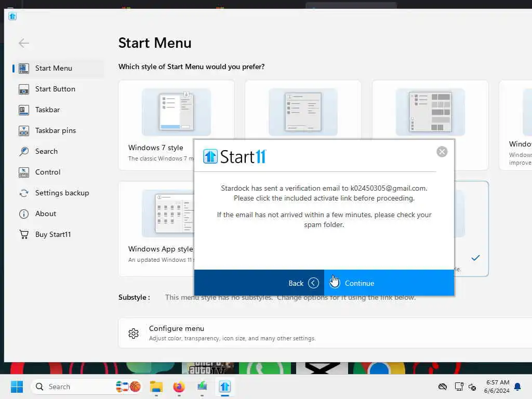The image size is (532, 399).
Task: Click the Start11 app icon in title bar
Action: (12, 16)
